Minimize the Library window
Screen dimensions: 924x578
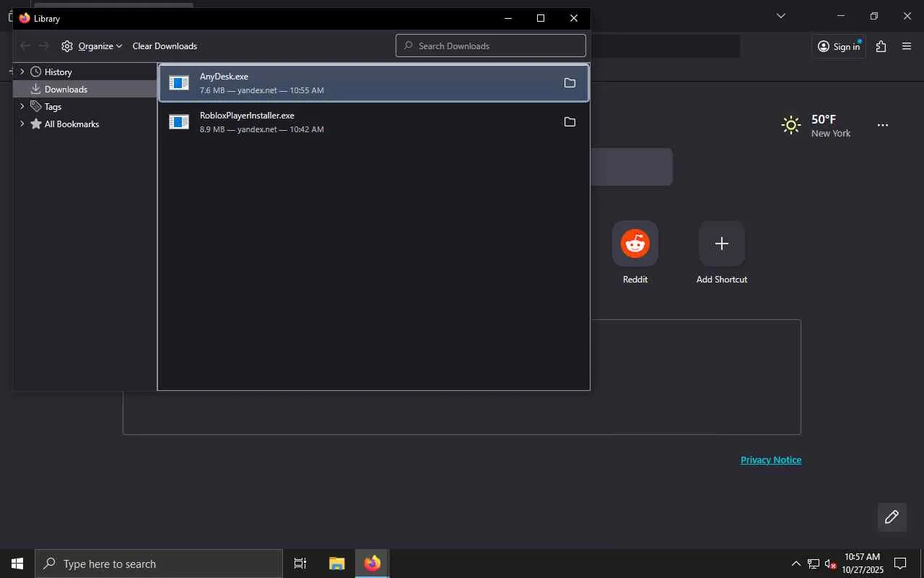click(x=508, y=18)
